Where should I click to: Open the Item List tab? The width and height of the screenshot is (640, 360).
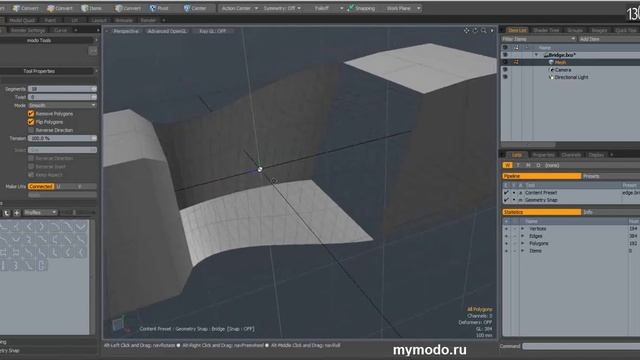click(x=517, y=30)
